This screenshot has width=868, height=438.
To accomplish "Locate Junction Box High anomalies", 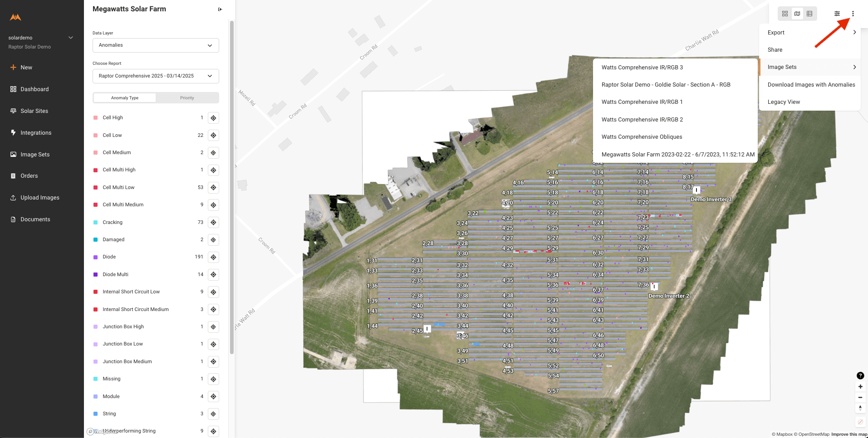I will [213, 327].
